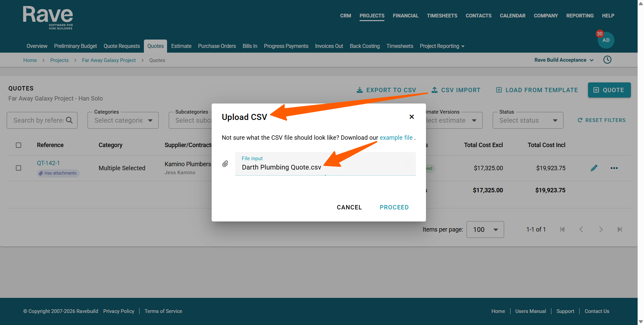The width and height of the screenshot is (644, 325).
Task: Open the Privacy Policy link
Action: [x=119, y=311]
